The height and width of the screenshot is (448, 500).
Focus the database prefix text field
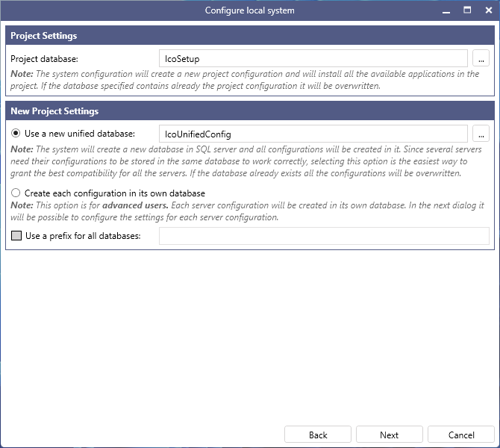(324, 236)
